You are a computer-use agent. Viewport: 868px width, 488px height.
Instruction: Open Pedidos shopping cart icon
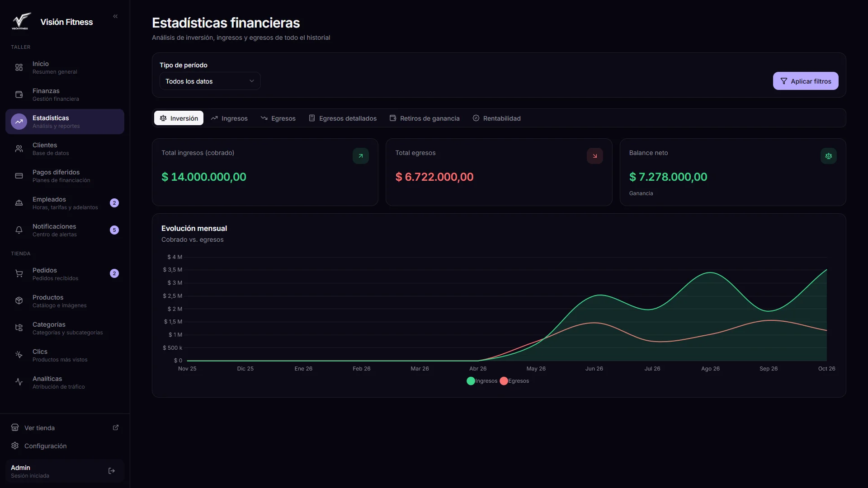(19, 274)
